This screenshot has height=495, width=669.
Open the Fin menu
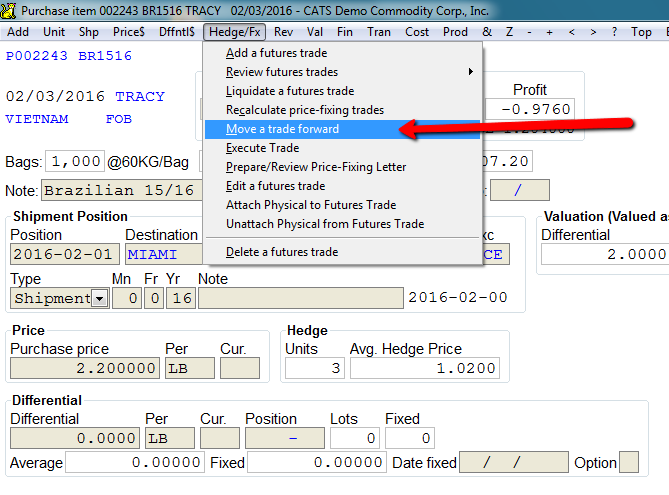point(345,32)
